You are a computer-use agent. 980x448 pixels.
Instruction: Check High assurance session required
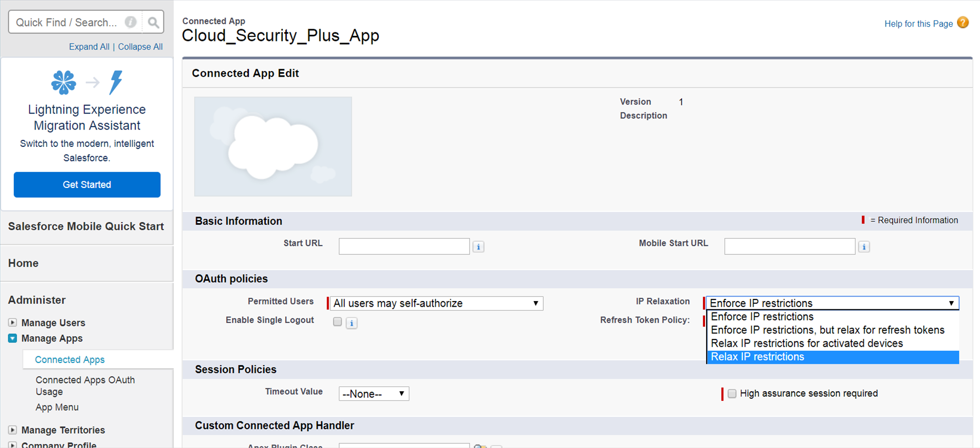[x=732, y=393]
